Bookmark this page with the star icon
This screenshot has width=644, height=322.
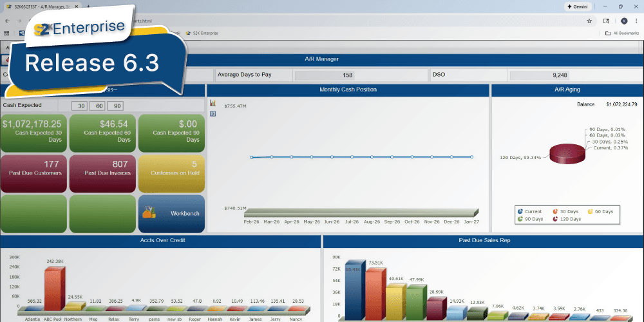589,21
